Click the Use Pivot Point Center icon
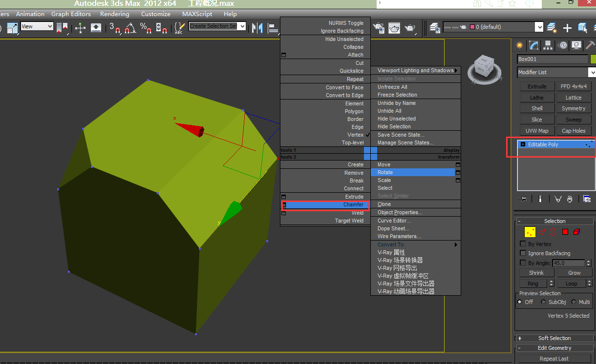Screen dimensions: 596x364 click(x=63, y=28)
